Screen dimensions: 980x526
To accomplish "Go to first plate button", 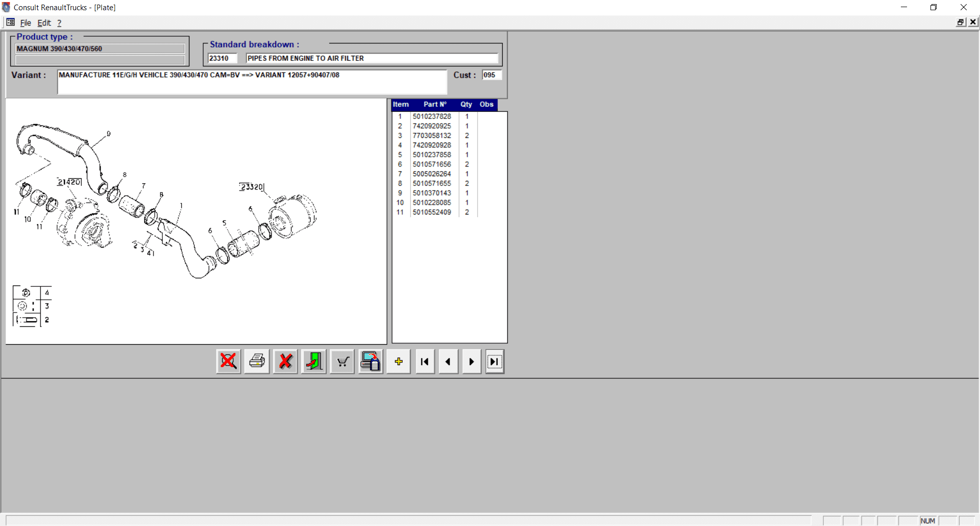I will tap(425, 362).
